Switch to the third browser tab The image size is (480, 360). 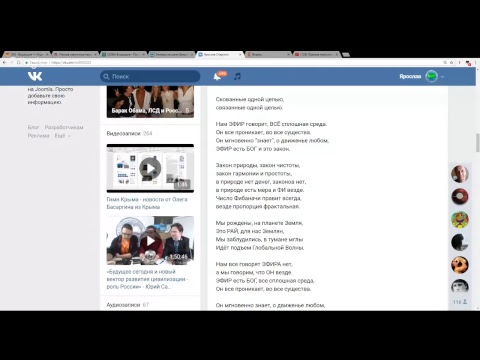123,54
